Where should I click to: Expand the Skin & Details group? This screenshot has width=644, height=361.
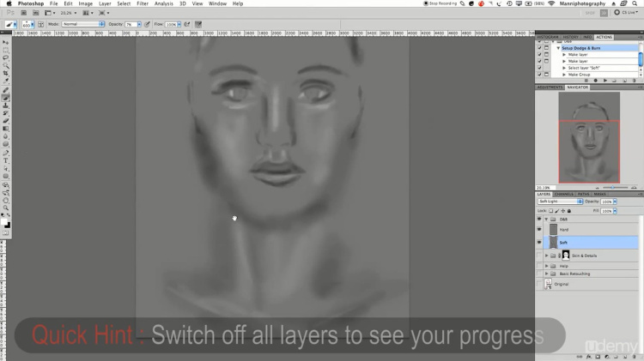click(547, 256)
